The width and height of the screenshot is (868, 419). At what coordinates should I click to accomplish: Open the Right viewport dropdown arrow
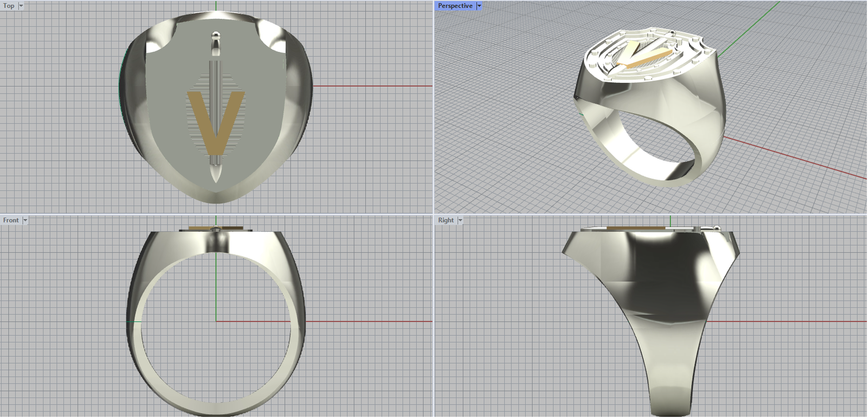coord(460,220)
